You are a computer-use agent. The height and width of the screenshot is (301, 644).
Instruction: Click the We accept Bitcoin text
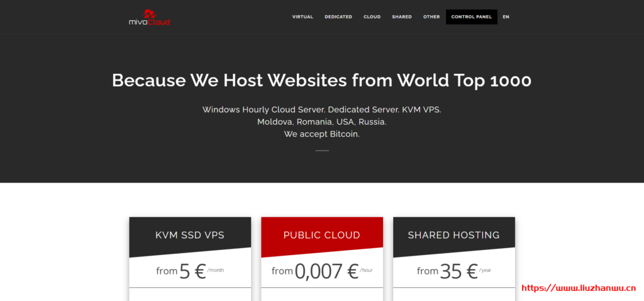click(321, 134)
